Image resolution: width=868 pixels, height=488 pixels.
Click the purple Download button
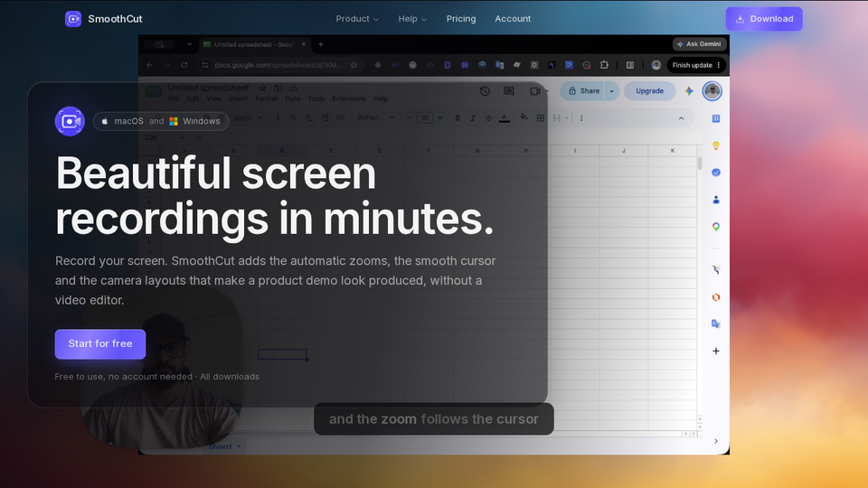click(764, 19)
